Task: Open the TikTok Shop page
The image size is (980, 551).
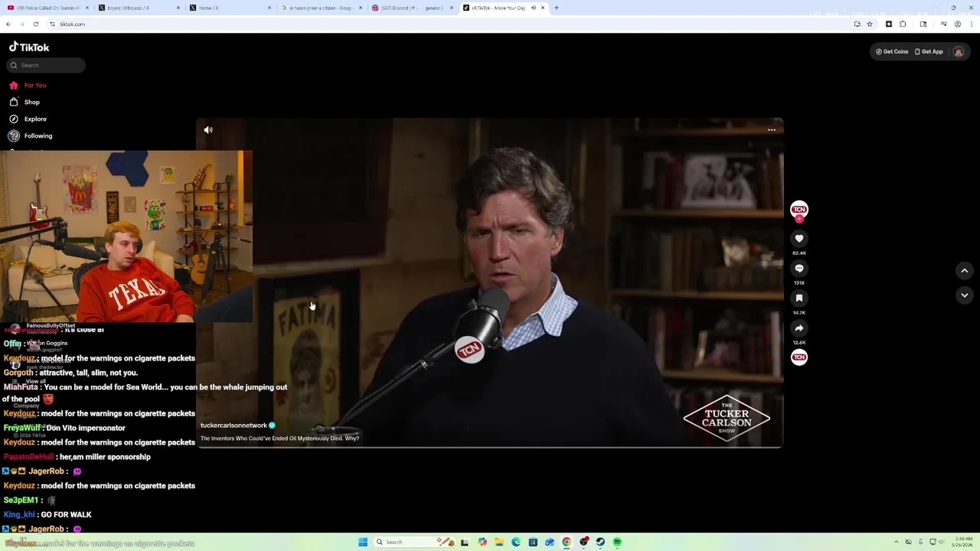Action: (24, 102)
